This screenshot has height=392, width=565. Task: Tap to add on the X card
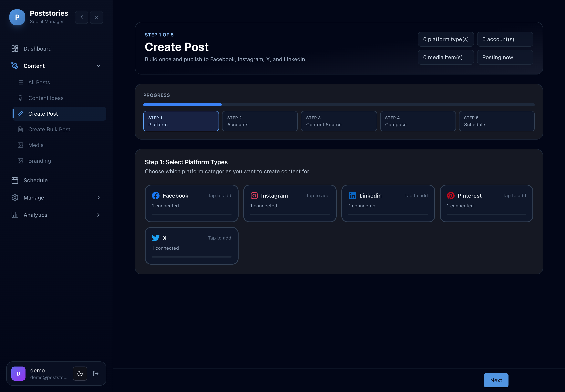pos(220,238)
